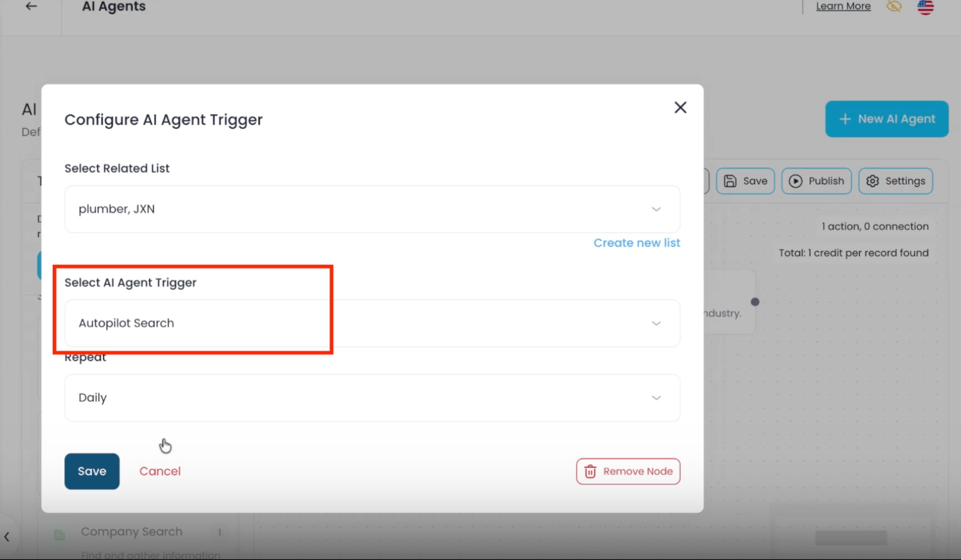Click the red Cancel text button
961x560 pixels.
[x=160, y=471]
